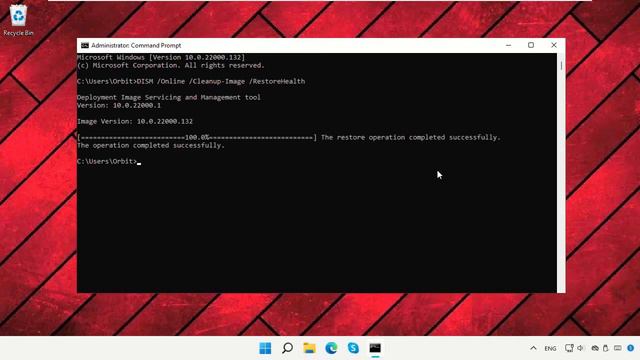Click the Microsoft Windows version line

[161, 57]
